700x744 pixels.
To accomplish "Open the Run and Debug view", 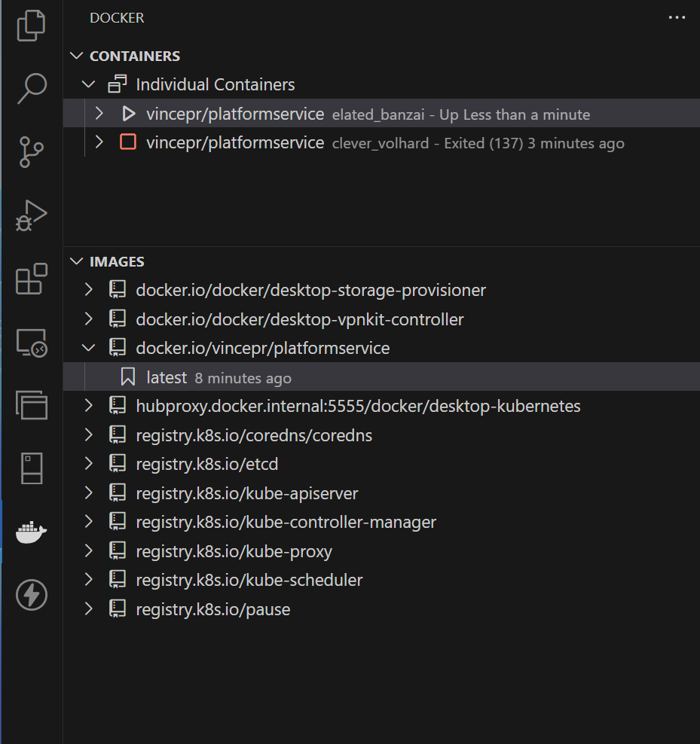I will coord(32,216).
